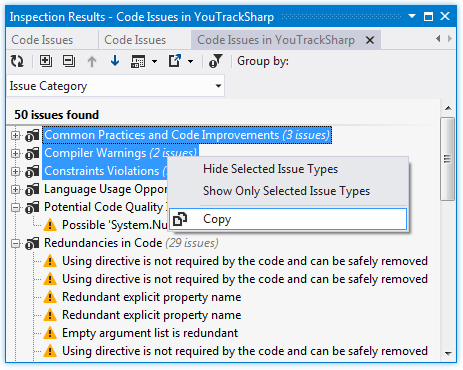The image size is (463, 370).
Task: Click the Redundancies in Code category icon
Action: [32, 243]
